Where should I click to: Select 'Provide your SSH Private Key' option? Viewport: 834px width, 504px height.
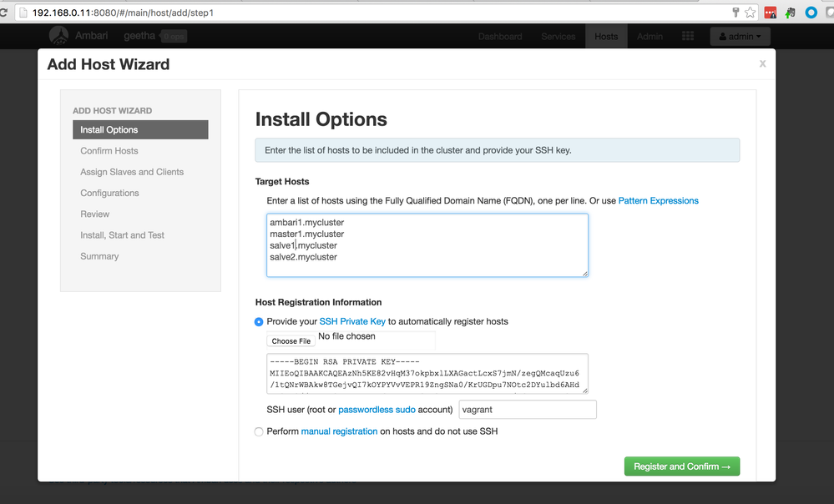259,321
